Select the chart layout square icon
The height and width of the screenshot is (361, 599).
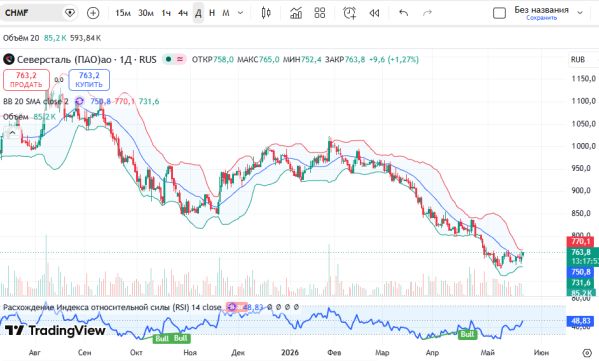pos(499,13)
